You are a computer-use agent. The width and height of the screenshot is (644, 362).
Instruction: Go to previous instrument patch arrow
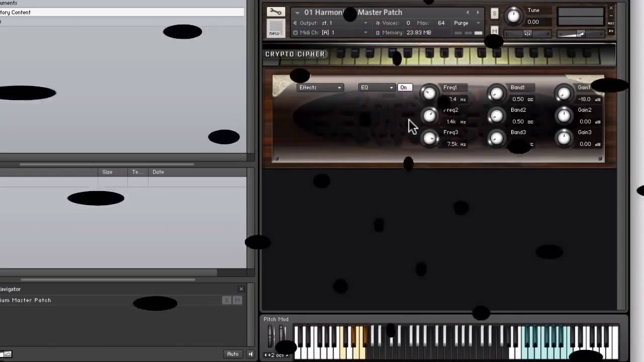point(467,13)
